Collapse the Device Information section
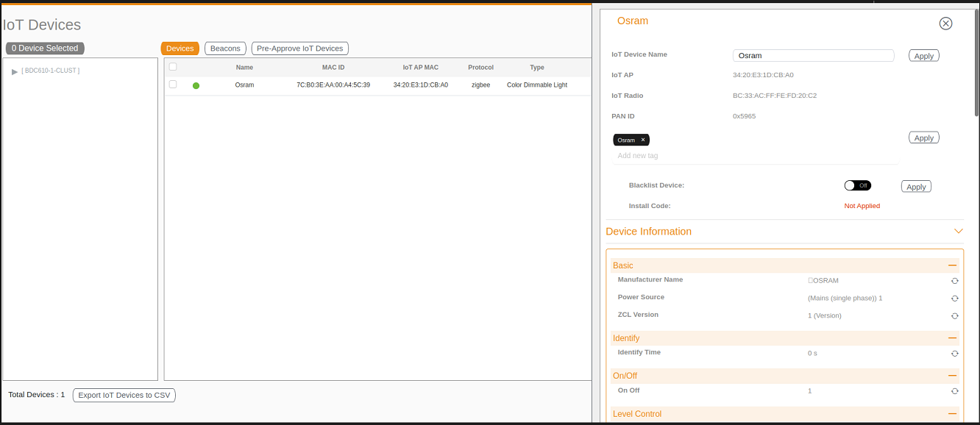Viewport: 980px width, 425px height. [958, 231]
